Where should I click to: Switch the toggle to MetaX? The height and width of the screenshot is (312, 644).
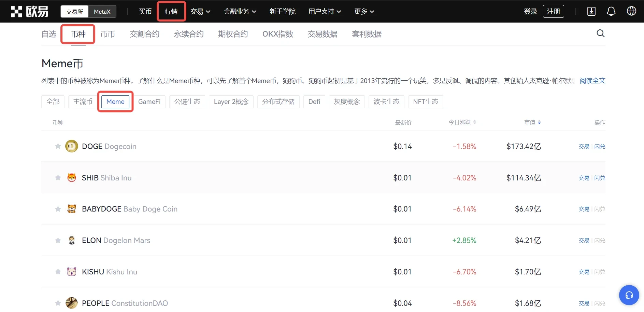tap(102, 12)
